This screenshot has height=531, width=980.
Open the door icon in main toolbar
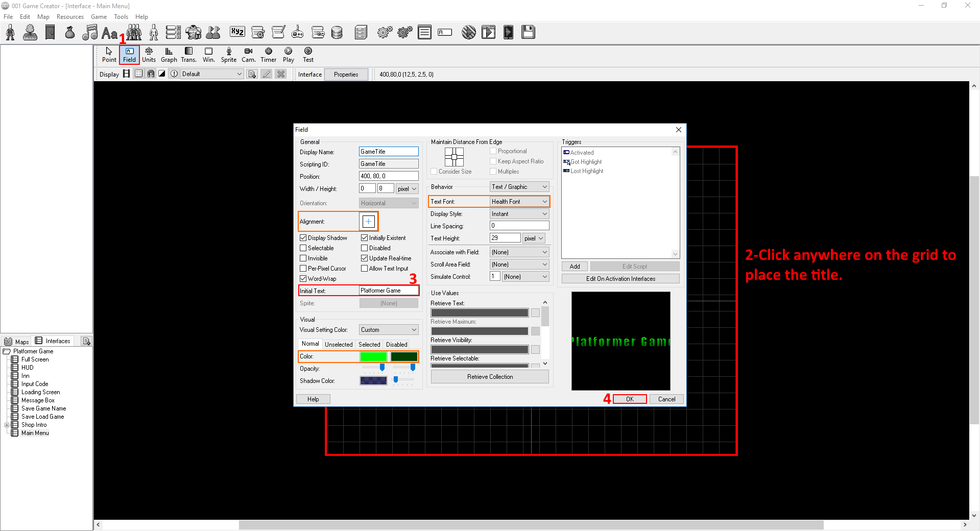pyautogui.click(x=50, y=32)
